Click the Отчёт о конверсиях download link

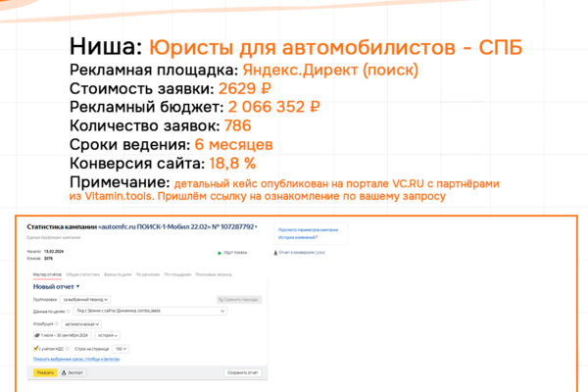[x=302, y=253]
